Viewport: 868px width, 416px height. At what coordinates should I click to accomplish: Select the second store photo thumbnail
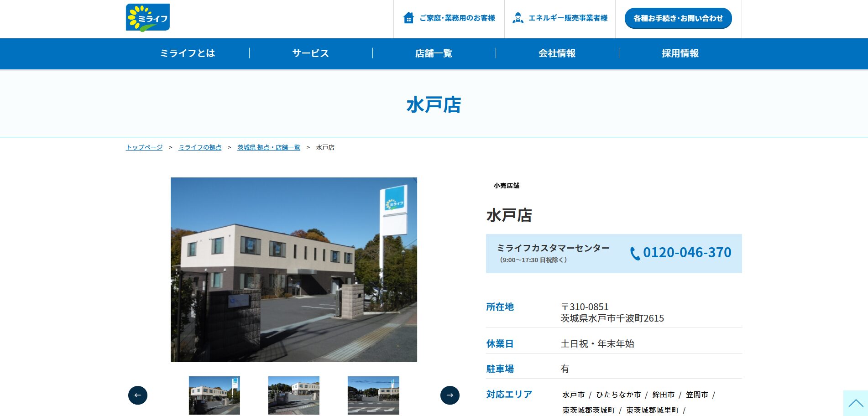coord(294,395)
